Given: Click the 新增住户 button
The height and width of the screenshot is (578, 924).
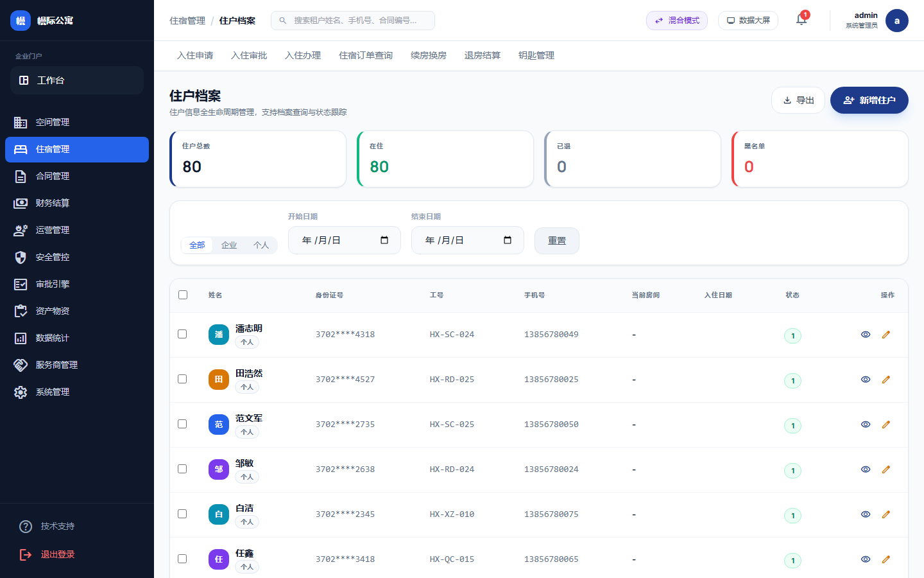Looking at the screenshot, I should (x=869, y=100).
